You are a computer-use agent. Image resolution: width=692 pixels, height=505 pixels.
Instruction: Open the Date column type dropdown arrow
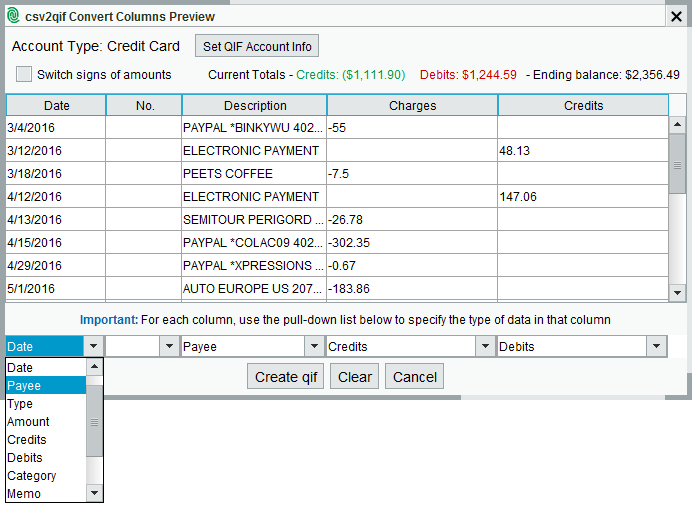click(93, 346)
